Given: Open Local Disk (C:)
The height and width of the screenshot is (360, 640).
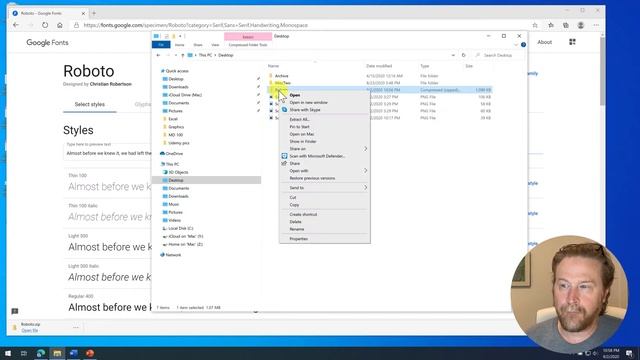Looking at the screenshot, I should point(180,229).
